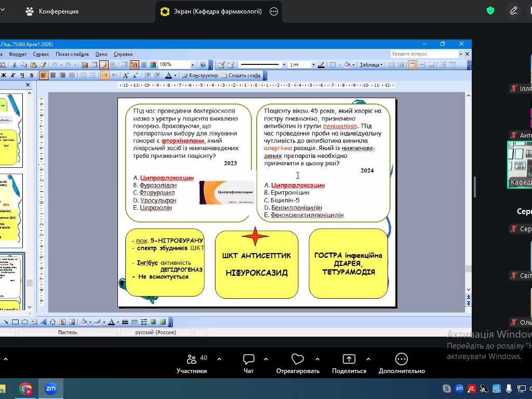Viewport: 532px width, 399px height.
Task: Open the Справка menu
Action: pos(123,54)
